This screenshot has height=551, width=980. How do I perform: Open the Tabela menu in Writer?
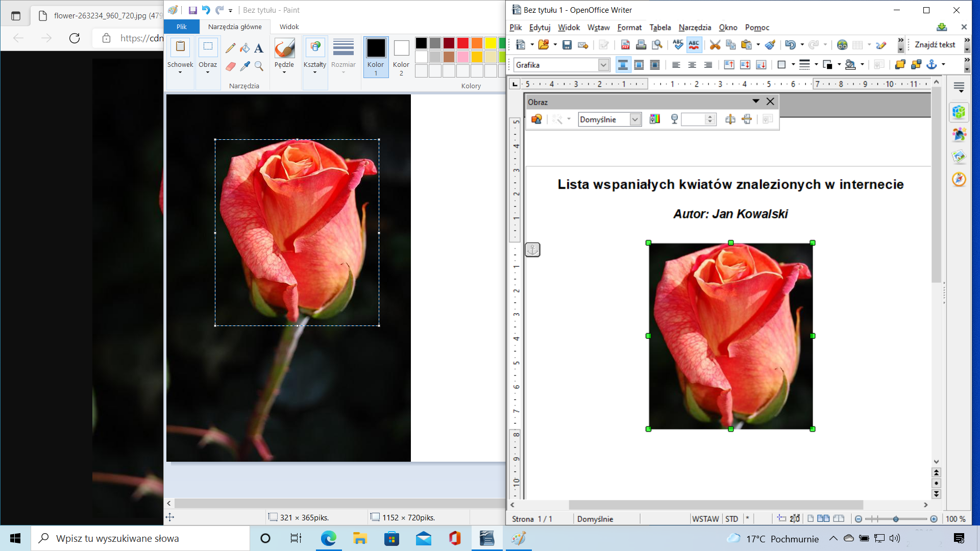[660, 28]
